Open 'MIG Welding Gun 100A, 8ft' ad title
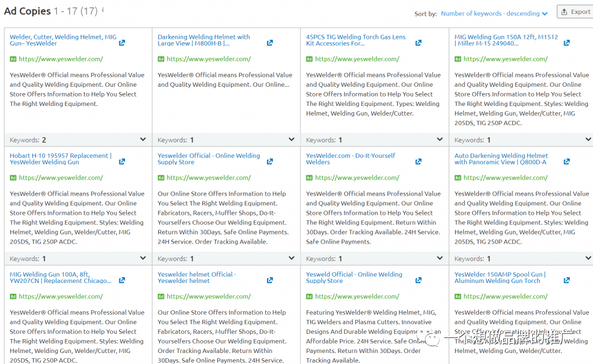The height and width of the screenshot is (364, 593). click(60, 277)
